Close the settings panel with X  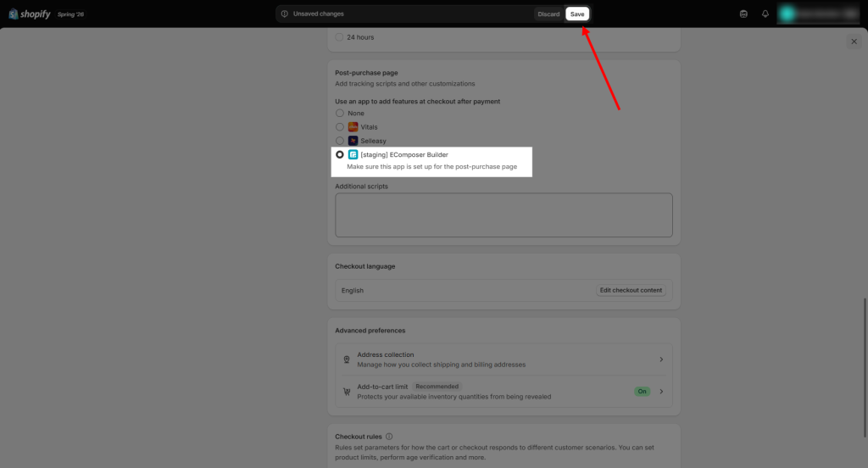[x=854, y=42]
